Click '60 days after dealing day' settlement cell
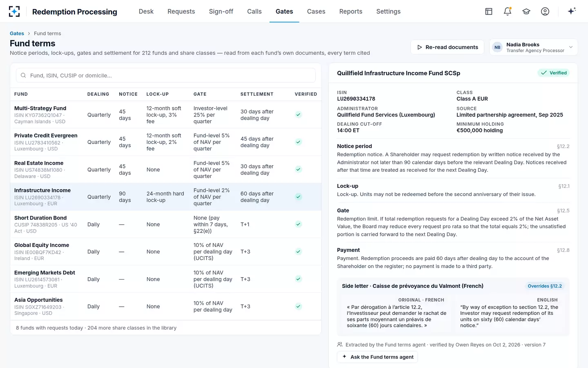Screen dimensions: 588x368 pyautogui.click(x=257, y=197)
